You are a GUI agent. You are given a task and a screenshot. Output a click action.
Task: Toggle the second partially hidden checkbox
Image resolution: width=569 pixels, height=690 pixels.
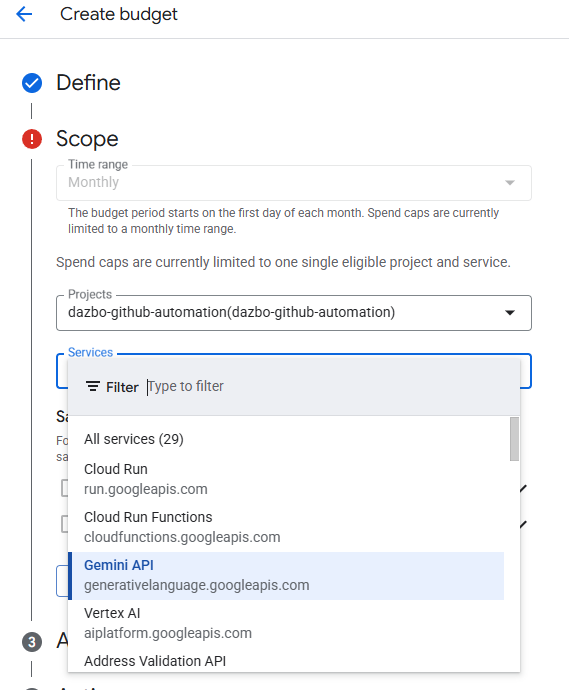pyautogui.click(x=64, y=524)
